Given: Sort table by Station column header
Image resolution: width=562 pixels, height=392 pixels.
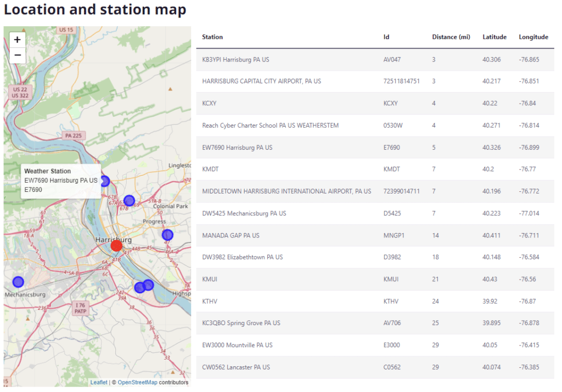Looking at the screenshot, I should point(212,37).
